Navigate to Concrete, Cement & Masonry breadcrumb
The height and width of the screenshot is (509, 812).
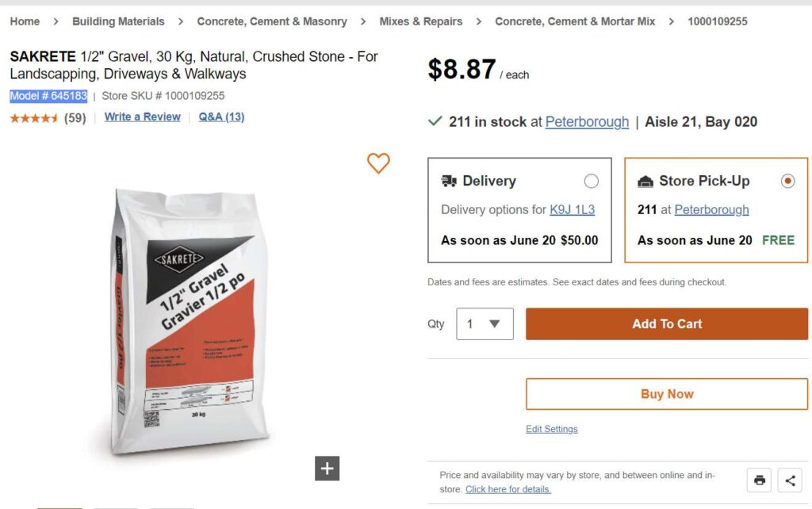[x=272, y=21]
